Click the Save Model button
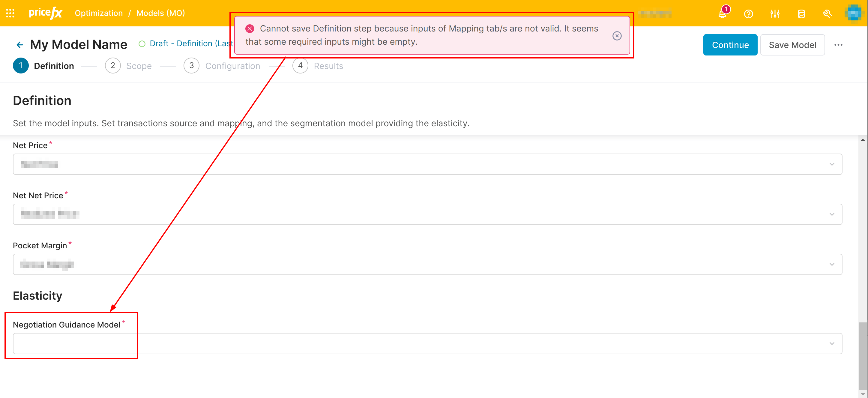This screenshot has height=398, width=868. [x=792, y=45]
